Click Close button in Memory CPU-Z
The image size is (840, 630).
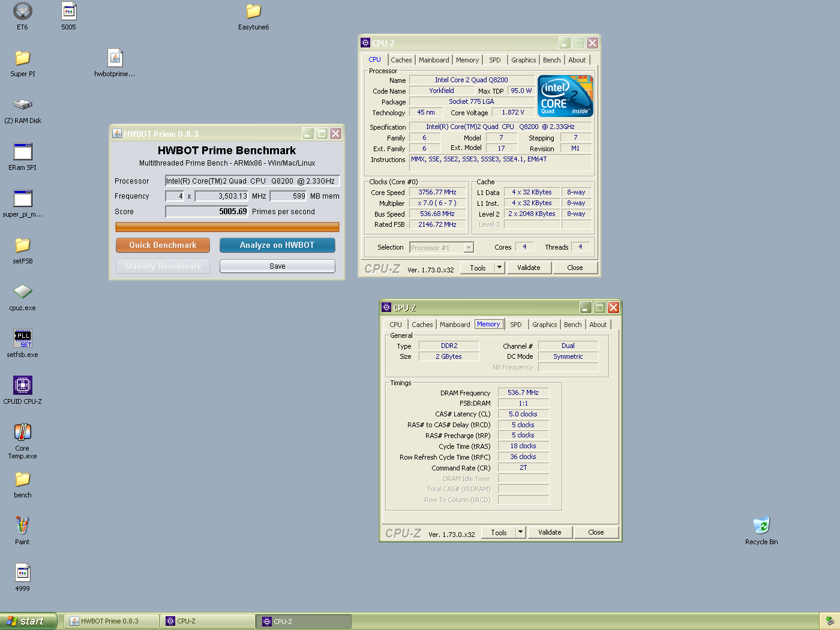(596, 532)
